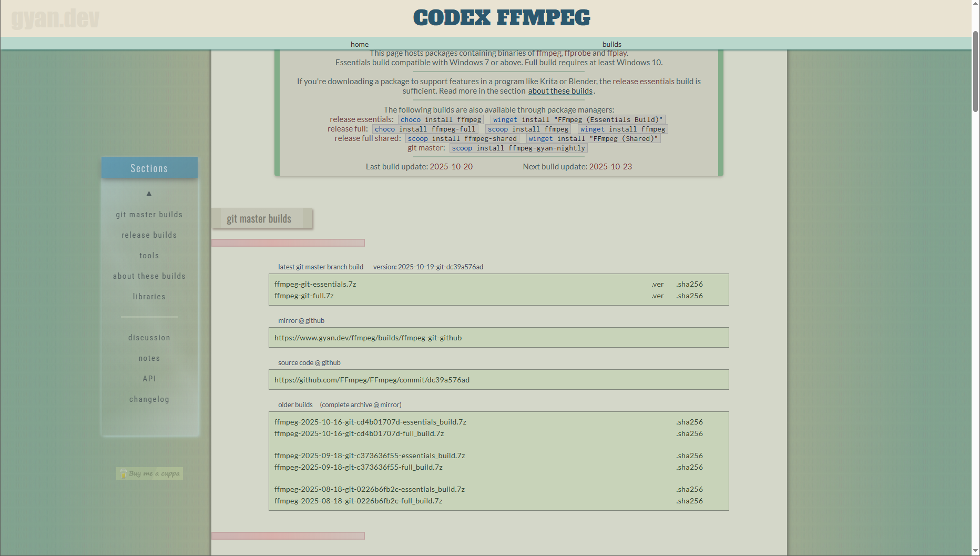Go to release builds section
980x556 pixels.
click(149, 235)
